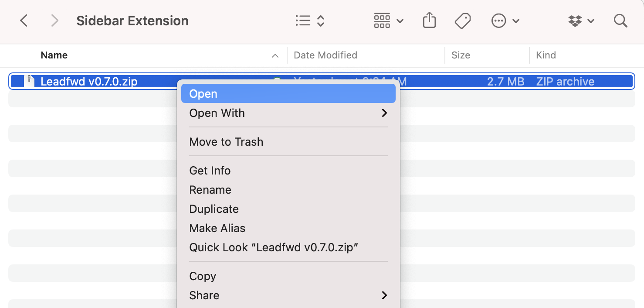Open the group-by grid dropdown
The height and width of the screenshot is (308, 644).
click(x=389, y=21)
